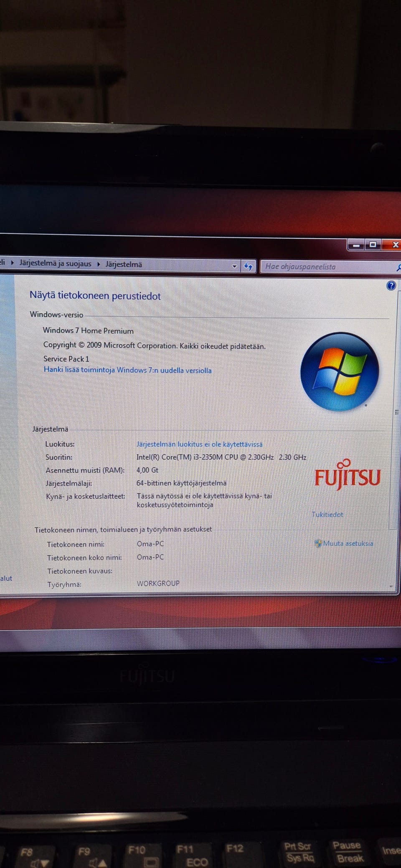Viewport: 401px width, 868px height.
Task: Select the 'Järjestelmä' breadcrumb item
Action: [124, 264]
